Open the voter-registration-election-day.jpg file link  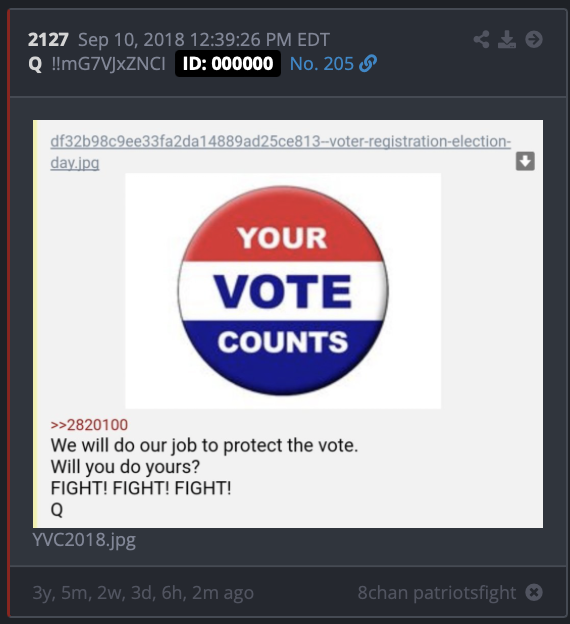[280, 152]
